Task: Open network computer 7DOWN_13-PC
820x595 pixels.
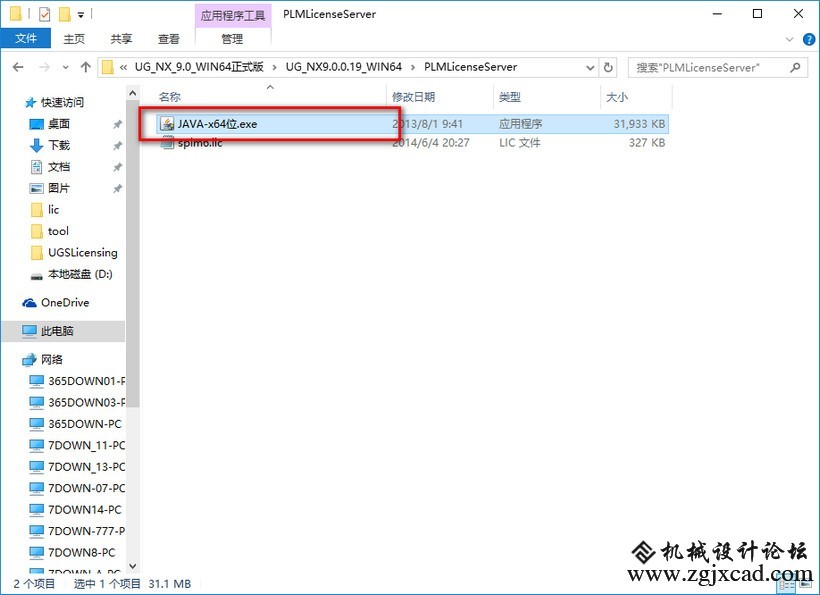Action: (x=86, y=467)
